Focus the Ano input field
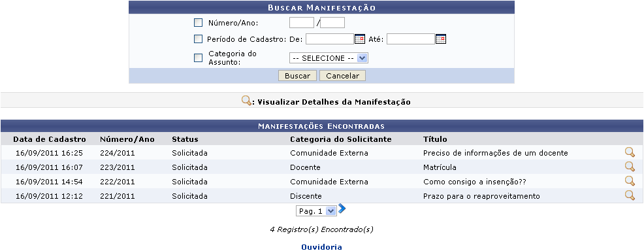Viewport: 644px width, 251px height. click(x=332, y=23)
